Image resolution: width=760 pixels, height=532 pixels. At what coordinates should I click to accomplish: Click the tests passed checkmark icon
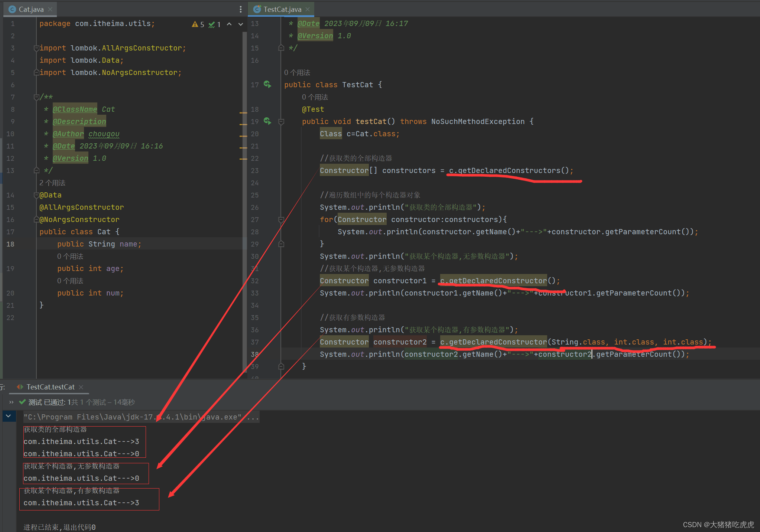point(22,402)
